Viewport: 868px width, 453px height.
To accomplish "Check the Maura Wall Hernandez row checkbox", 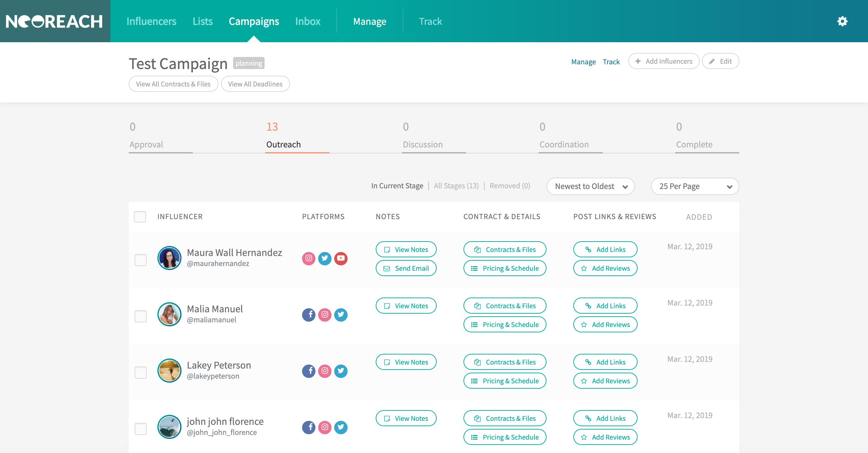I will tap(141, 260).
